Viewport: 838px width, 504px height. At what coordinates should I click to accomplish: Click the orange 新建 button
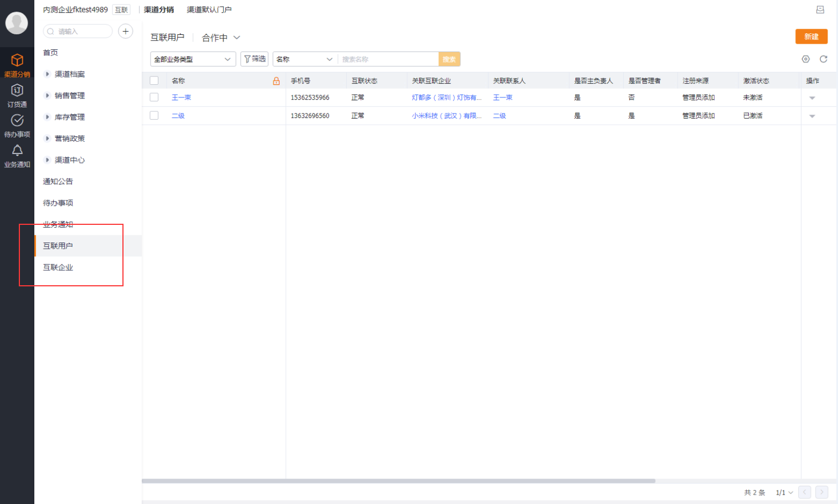(811, 37)
